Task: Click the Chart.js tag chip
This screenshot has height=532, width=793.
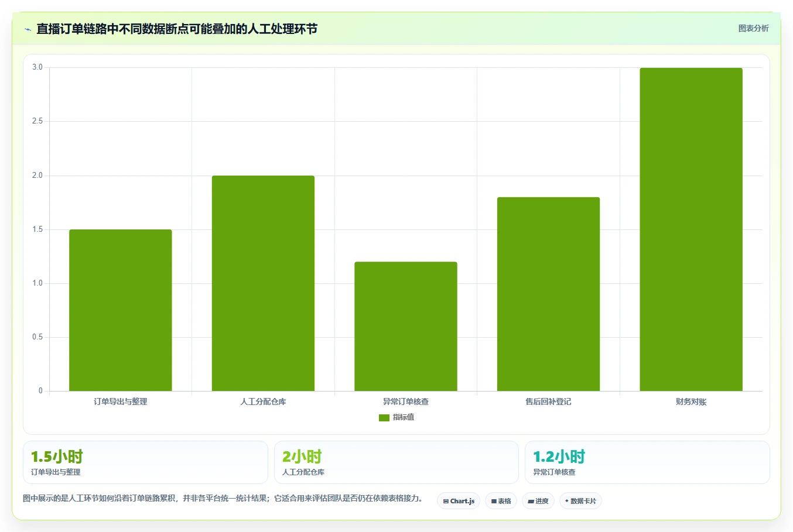Action: point(459,501)
